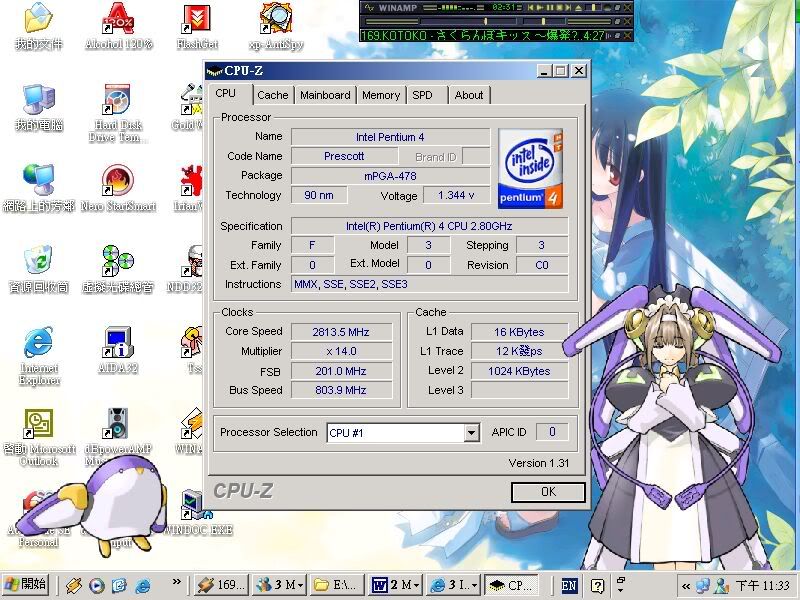This screenshot has width=800, height=600.
Task: Click the Hard Disk Drive Temp shortcut
Action: pyautogui.click(x=118, y=100)
